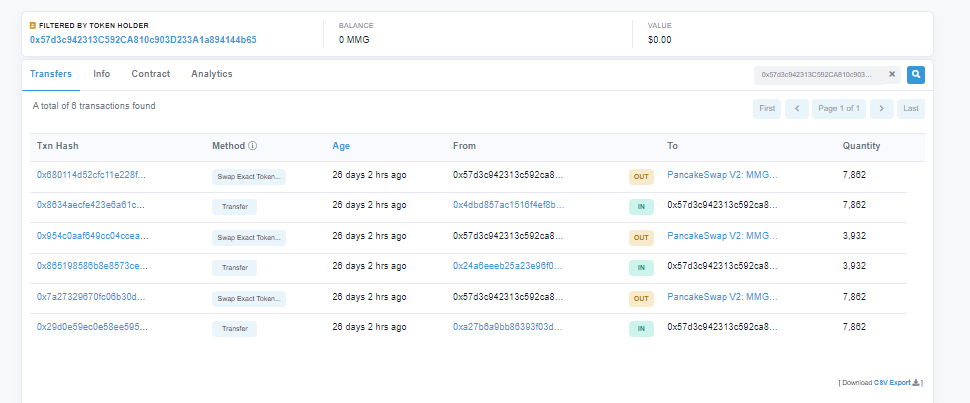Click the orange token holder filter icon
Viewport: 970px width, 403px height.
[x=33, y=25]
